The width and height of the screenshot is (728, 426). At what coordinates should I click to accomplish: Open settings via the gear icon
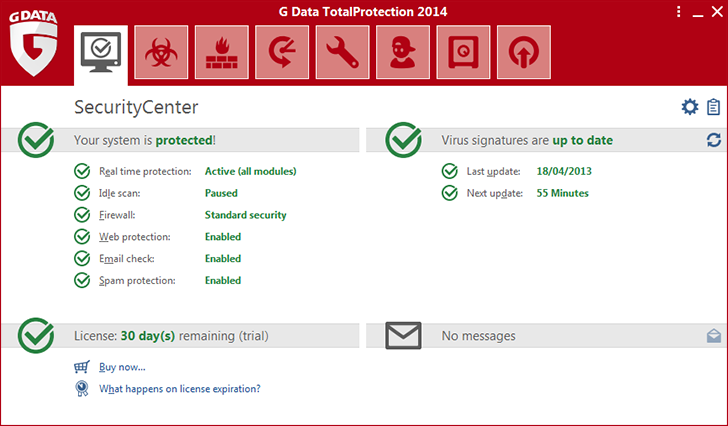point(689,107)
